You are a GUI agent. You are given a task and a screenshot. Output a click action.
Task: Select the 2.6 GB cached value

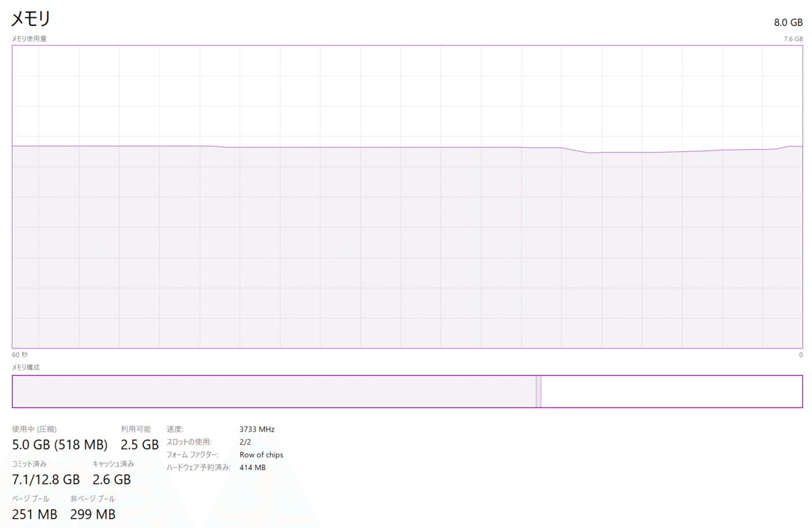point(112,479)
